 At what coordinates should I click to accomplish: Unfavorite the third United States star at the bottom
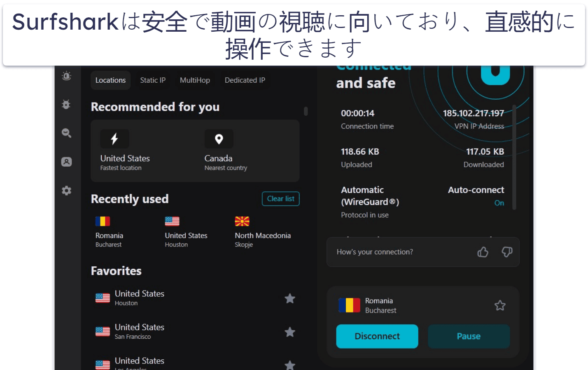290,365
